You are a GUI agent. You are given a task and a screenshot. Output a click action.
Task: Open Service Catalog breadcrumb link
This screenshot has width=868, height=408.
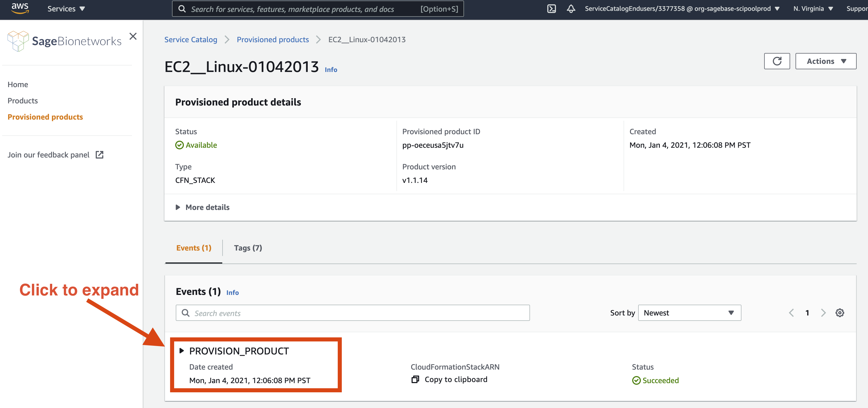pos(191,40)
